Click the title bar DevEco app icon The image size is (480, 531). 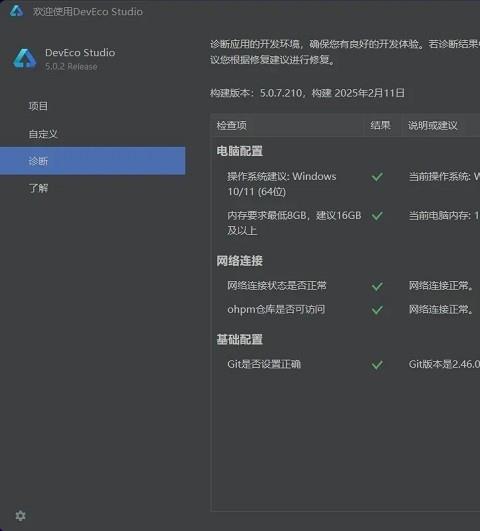click(16, 10)
